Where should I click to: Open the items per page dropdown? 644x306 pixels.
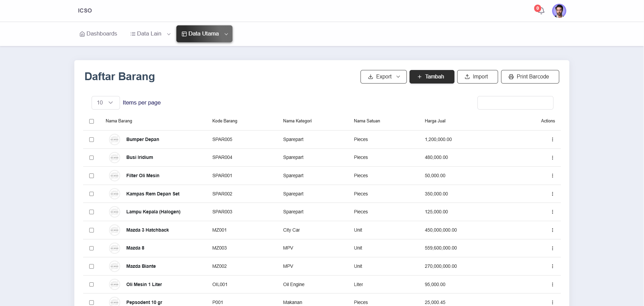pyautogui.click(x=105, y=103)
